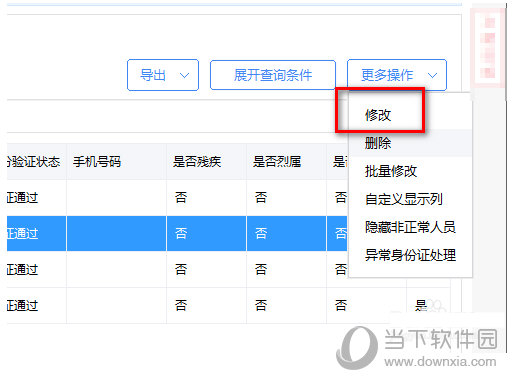521x391 pixels.
Task: Click 隐藏非正常人员 menu option
Action: click(410, 227)
